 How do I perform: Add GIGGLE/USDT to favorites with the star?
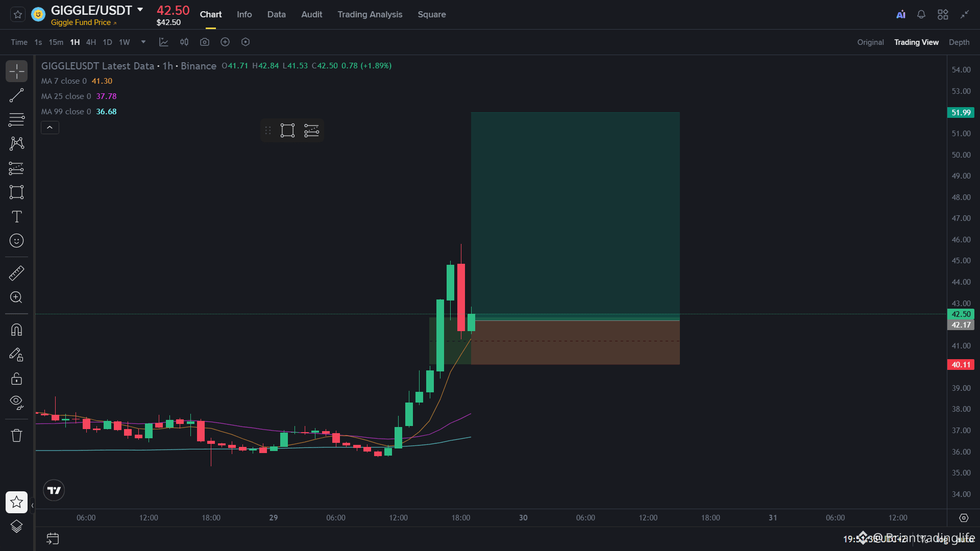[18, 15]
